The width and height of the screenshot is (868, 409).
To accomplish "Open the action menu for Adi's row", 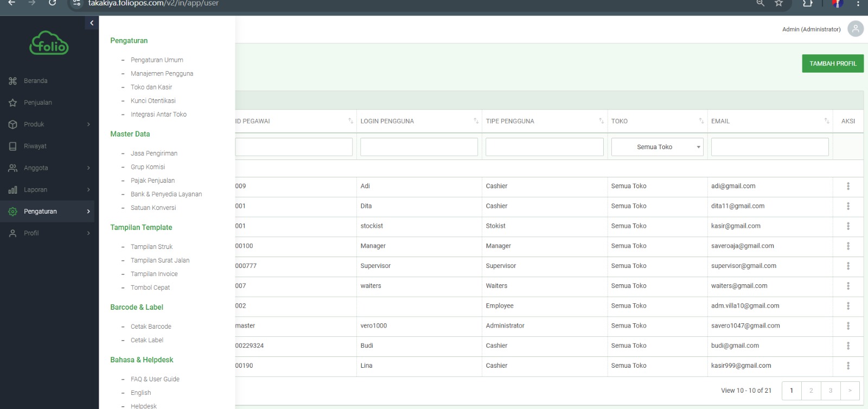I will pos(848,186).
